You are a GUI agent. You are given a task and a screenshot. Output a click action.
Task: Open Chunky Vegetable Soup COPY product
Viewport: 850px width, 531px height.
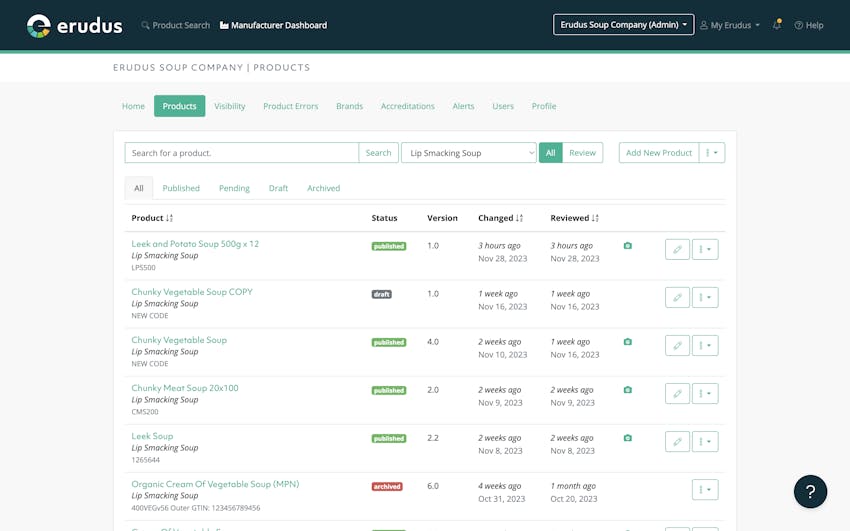[x=192, y=292]
